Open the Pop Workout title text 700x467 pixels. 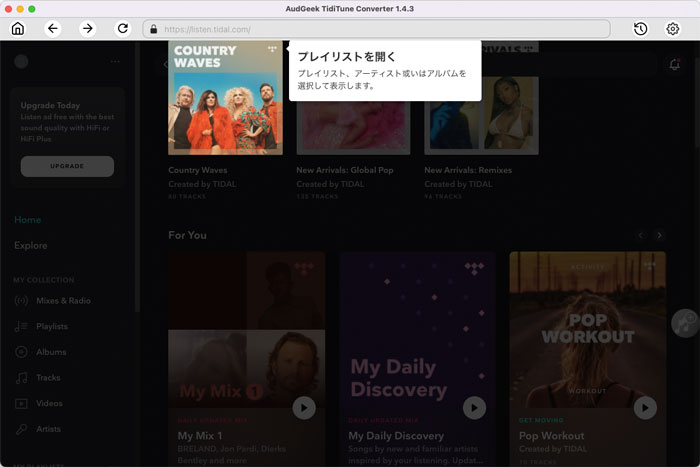[551, 436]
